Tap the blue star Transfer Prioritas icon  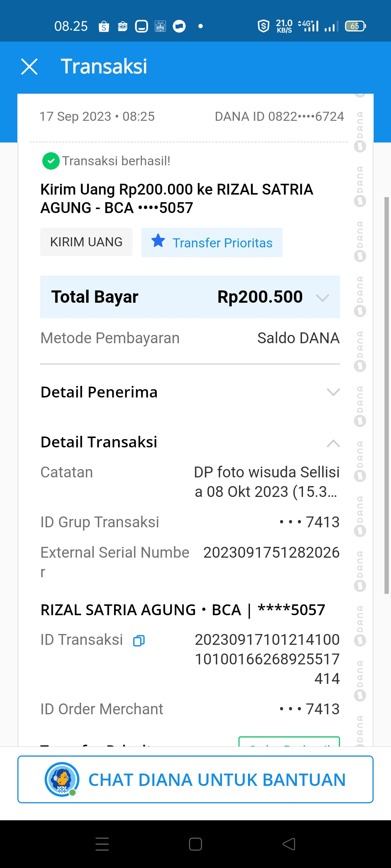pyautogui.click(x=158, y=241)
